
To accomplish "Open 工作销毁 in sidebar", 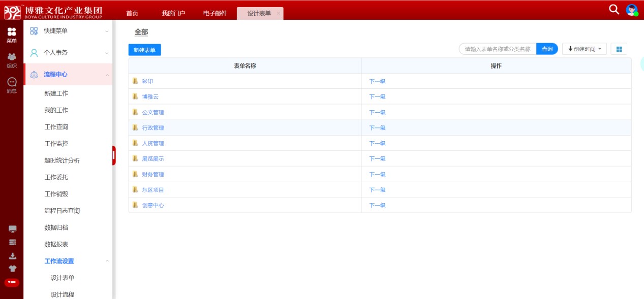I will [56, 194].
